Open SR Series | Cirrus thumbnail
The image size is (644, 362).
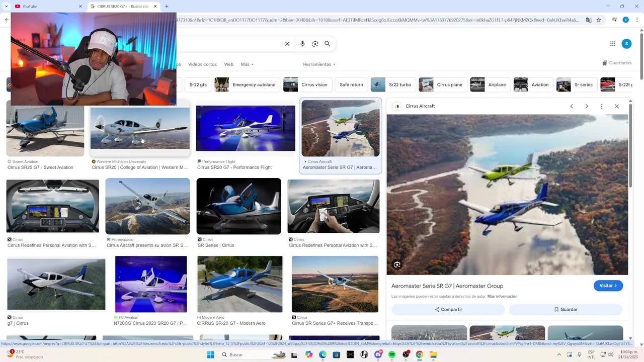pos(238,206)
